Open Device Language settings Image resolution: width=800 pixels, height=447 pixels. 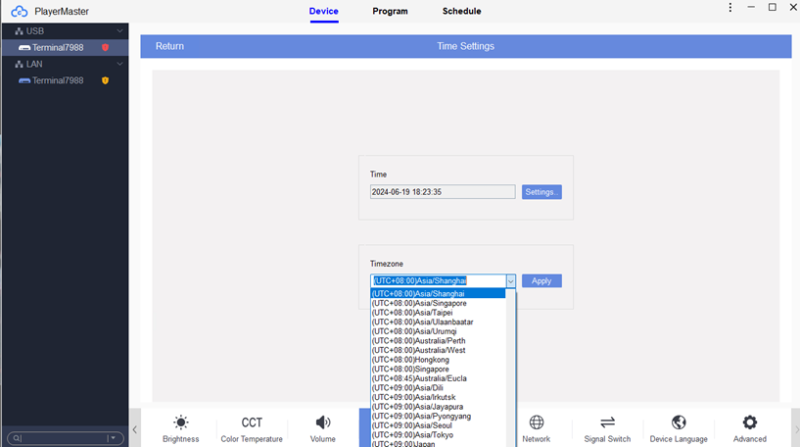(678, 427)
